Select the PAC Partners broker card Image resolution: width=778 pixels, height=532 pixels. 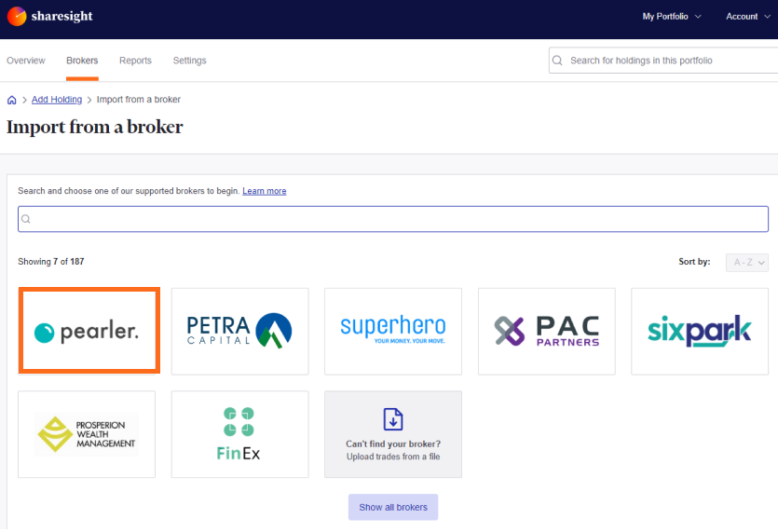coord(546,332)
